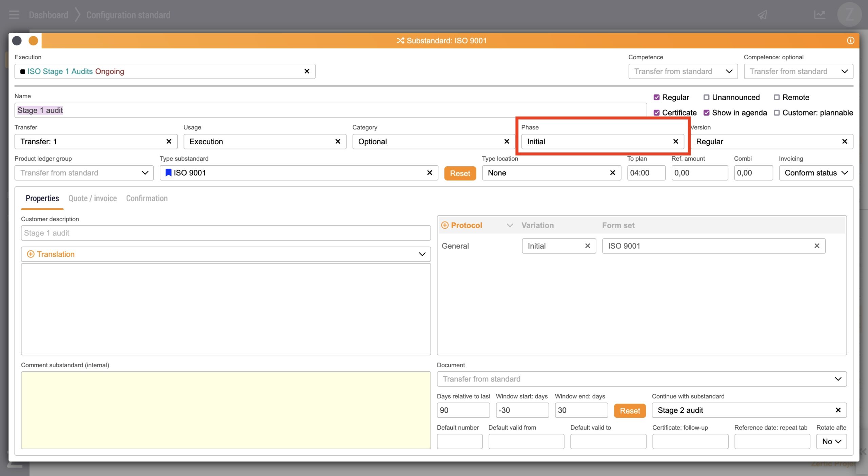Click the info icon in orange title bar
This screenshot has height=476, width=868.
click(850, 41)
